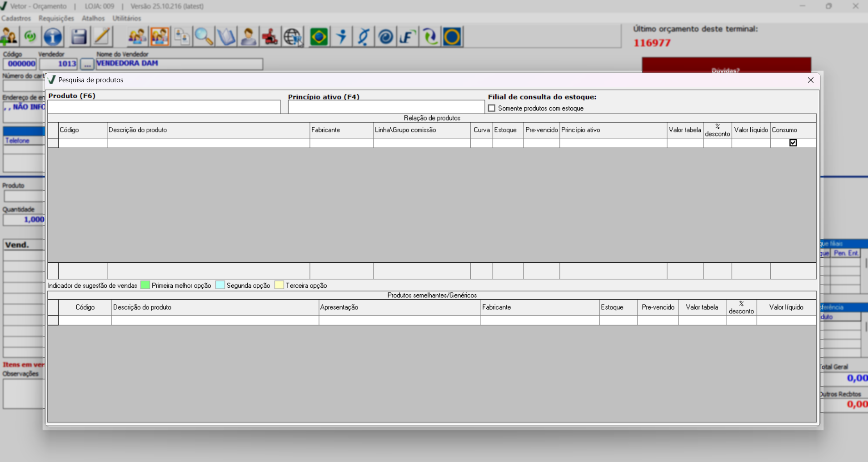Click the vendor lookup ellipsis button
Viewport: 868px width, 462px height.
pos(87,64)
